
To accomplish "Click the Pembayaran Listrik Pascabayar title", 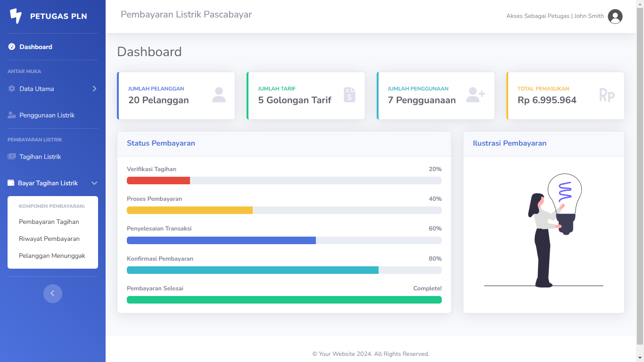I will point(186,15).
